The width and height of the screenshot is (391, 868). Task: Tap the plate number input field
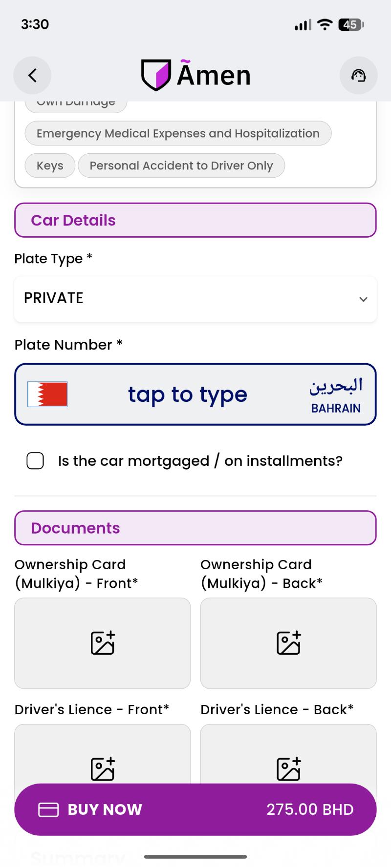tap(188, 394)
